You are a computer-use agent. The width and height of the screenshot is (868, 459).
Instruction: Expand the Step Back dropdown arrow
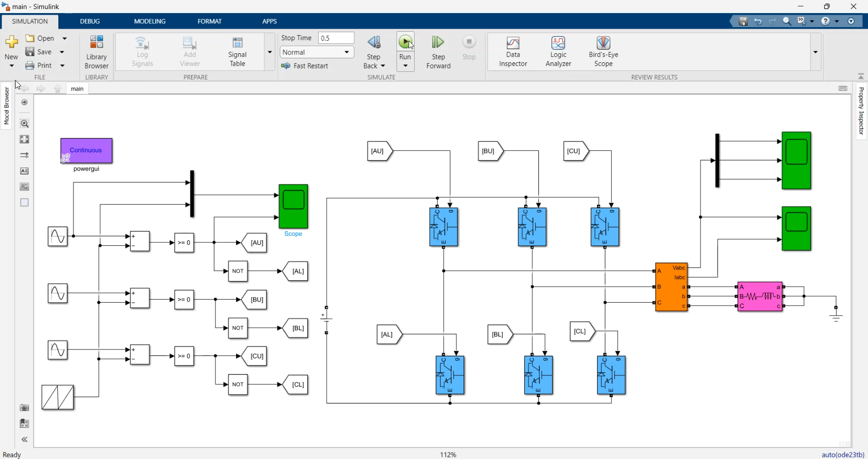[x=383, y=66]
